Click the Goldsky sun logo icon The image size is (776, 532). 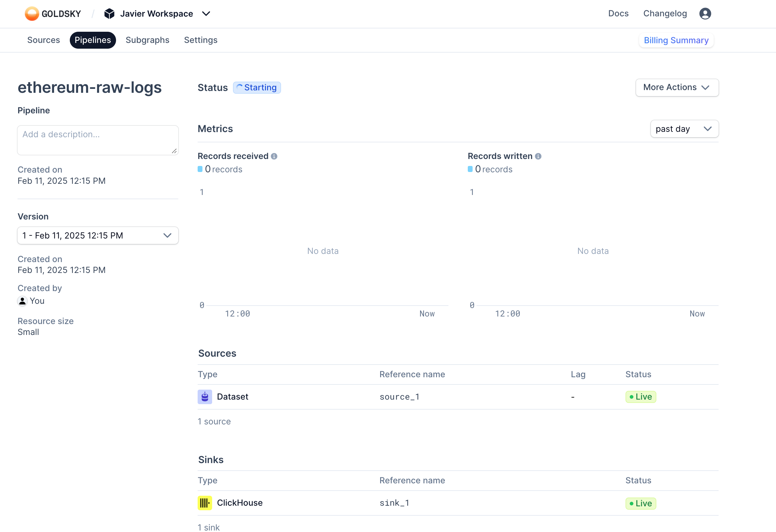[x=32, y=14]
